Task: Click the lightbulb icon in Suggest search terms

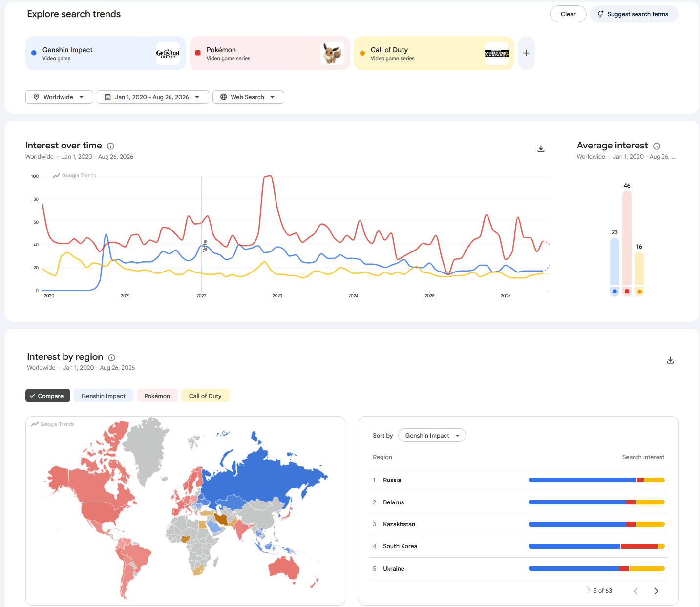Action: tap(600, 14)
